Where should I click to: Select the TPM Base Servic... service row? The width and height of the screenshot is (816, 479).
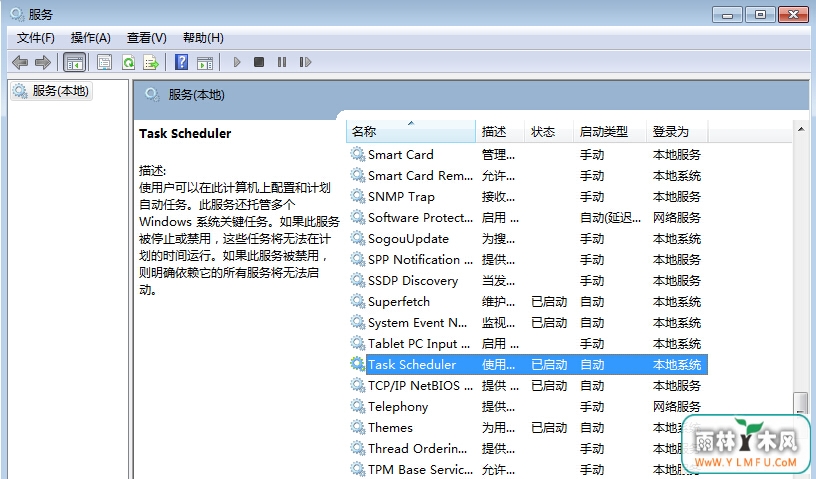click(527, 469)
